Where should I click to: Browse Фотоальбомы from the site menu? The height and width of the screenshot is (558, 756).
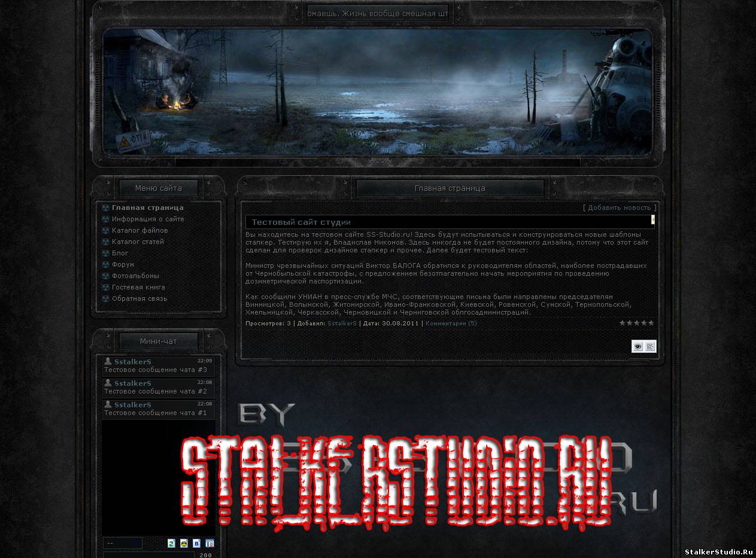[x=135, y=276]
